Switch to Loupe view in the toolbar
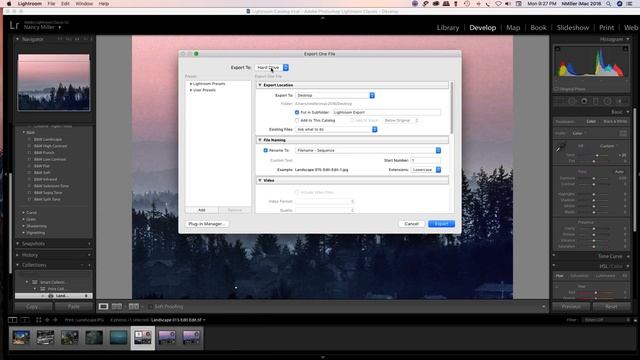 [x=103, y=306]
